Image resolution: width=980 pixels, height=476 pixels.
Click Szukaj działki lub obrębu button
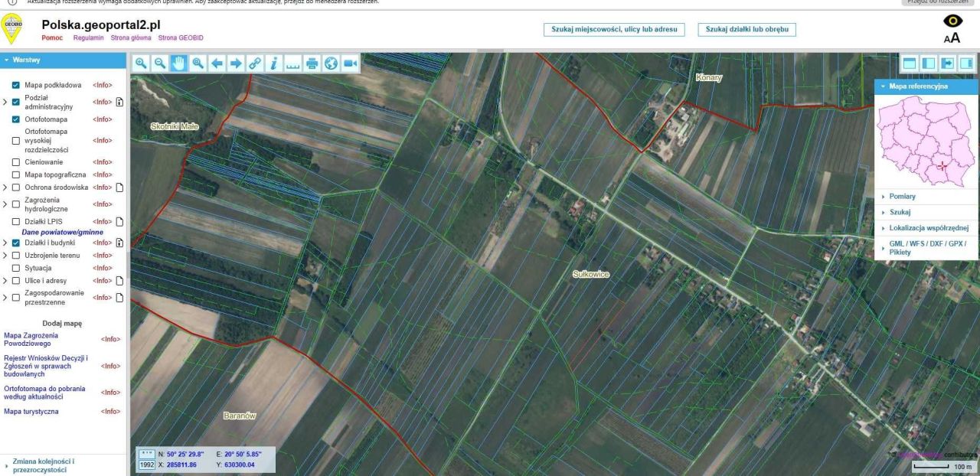click(x=746, y=29)
